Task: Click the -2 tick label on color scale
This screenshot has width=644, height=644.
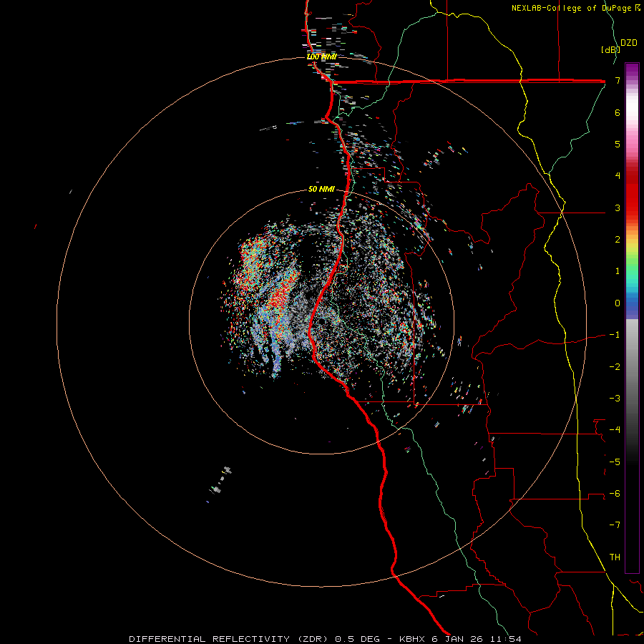Action: (x=615, y=366)
